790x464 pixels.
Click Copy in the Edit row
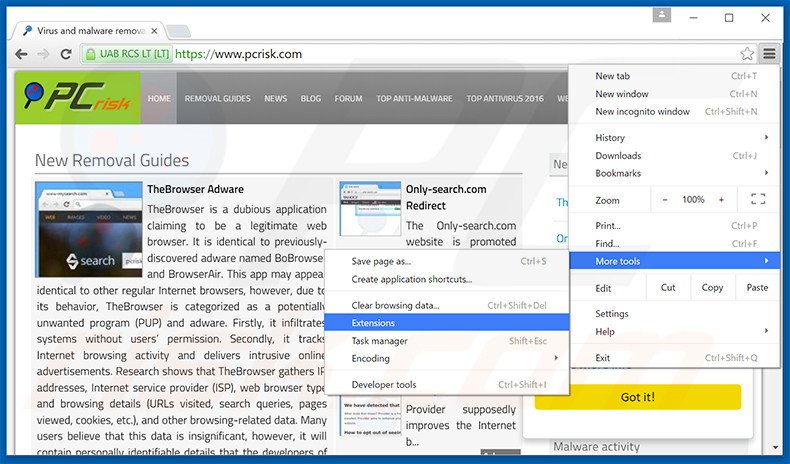(x=712, y=288)
